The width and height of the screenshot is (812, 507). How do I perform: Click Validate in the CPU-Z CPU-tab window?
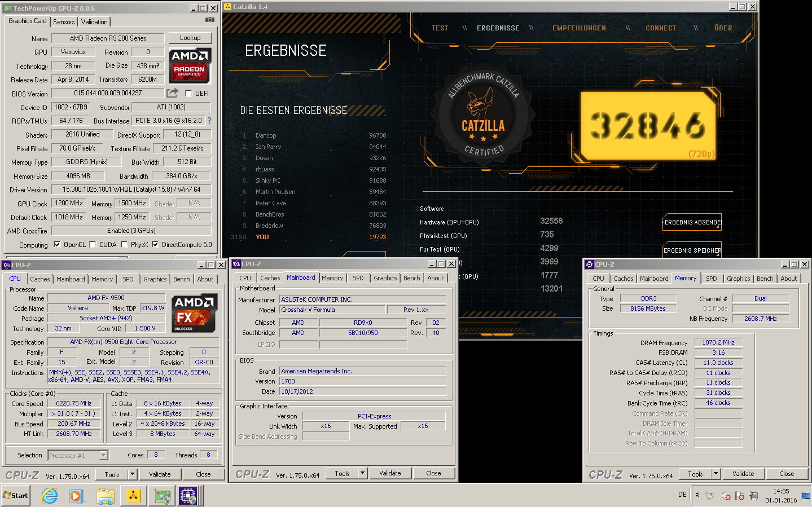(160, 474)
